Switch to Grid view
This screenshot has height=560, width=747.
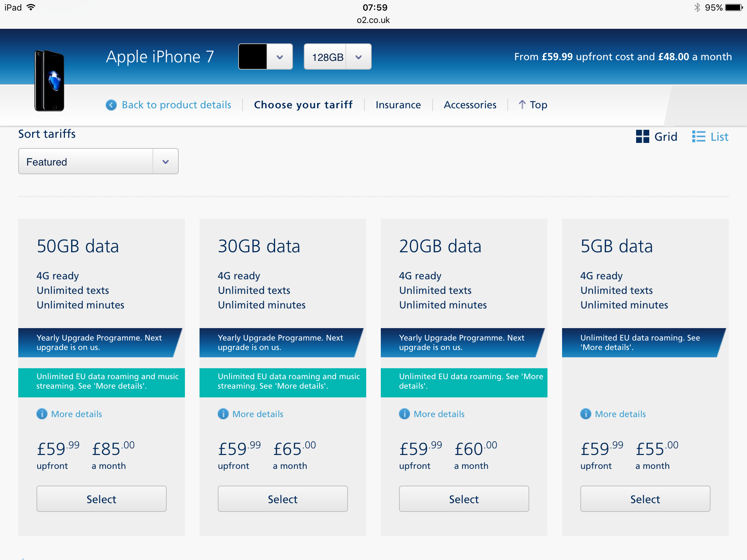[657, 137]
